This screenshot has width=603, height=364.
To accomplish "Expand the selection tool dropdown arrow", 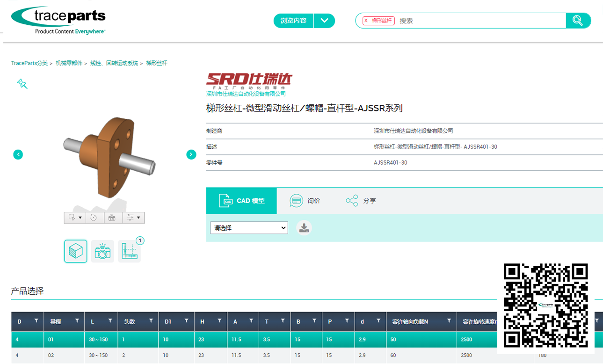I will click(80, 218).
